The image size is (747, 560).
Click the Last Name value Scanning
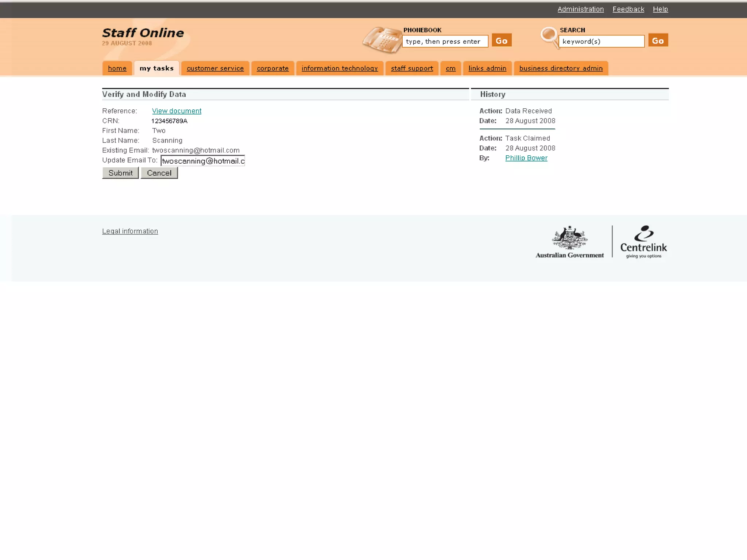[167, 140]
